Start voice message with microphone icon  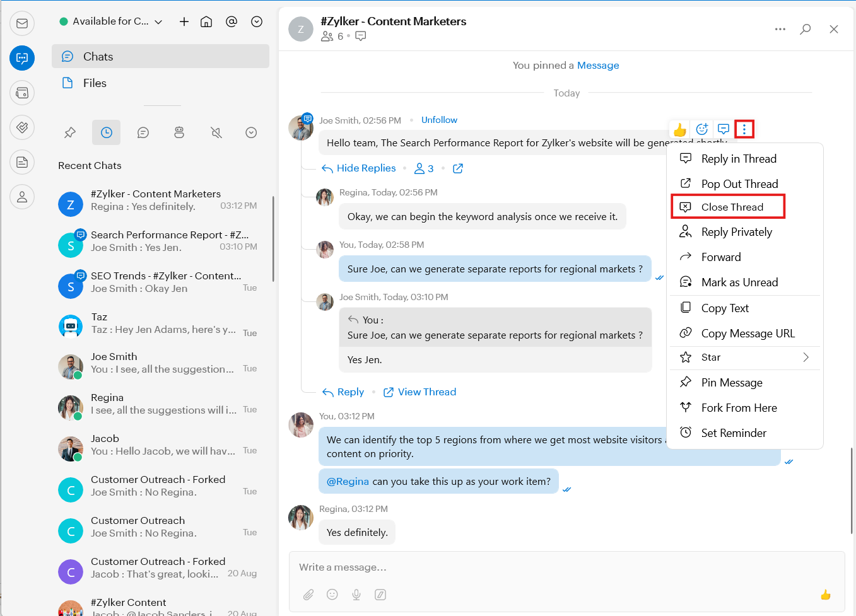tap(356, 595)
